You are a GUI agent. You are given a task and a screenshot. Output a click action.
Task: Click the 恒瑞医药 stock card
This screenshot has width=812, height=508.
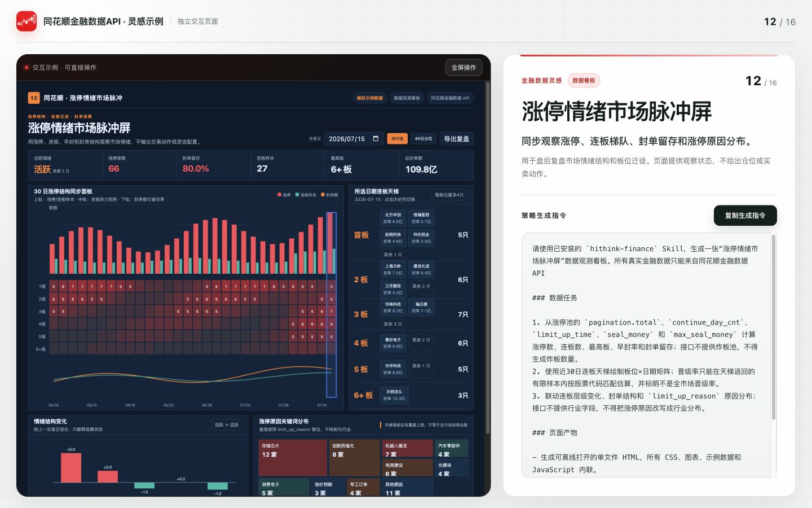[421, 218]
